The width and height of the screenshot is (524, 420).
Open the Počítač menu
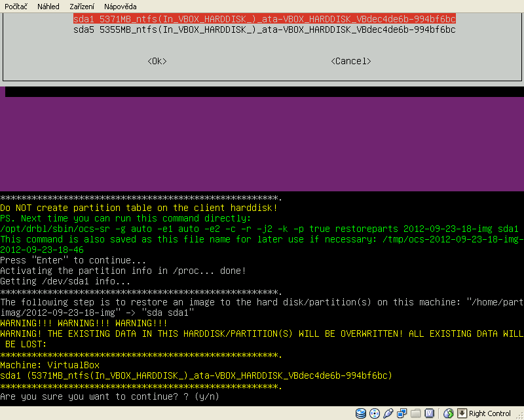click(16, 6)
